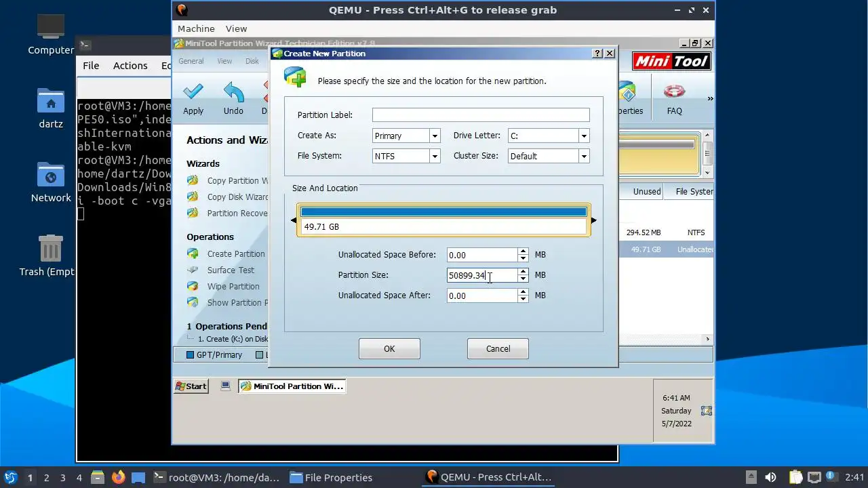Click the Properties disk icon in toolbar
868x488 pixels.
point(627,91)
